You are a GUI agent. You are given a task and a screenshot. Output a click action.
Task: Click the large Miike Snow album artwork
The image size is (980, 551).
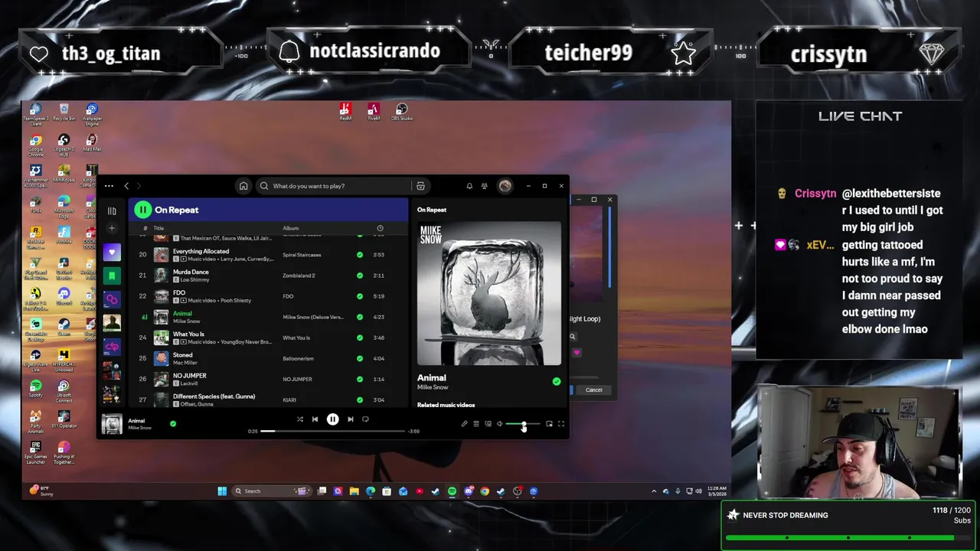(488, 293)
